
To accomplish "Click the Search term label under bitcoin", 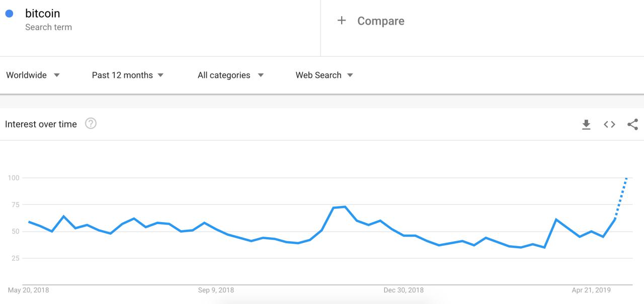I will click(x=49, y=27).
